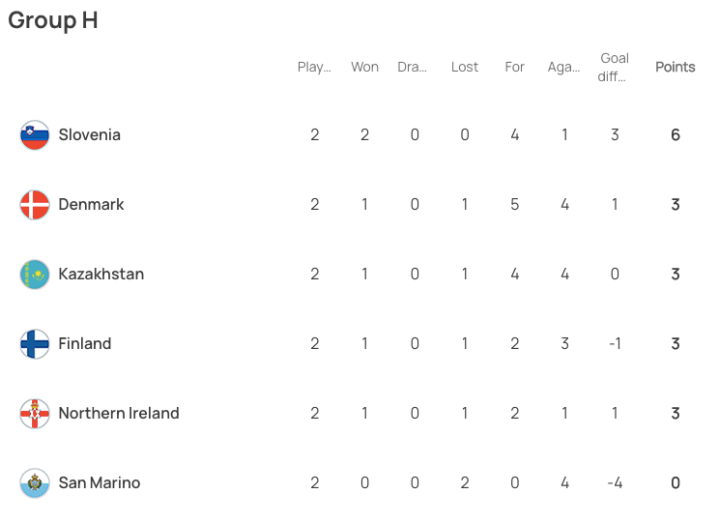Open the Denmark team link
Screen dimensions: 719x523
click(91, 205)
